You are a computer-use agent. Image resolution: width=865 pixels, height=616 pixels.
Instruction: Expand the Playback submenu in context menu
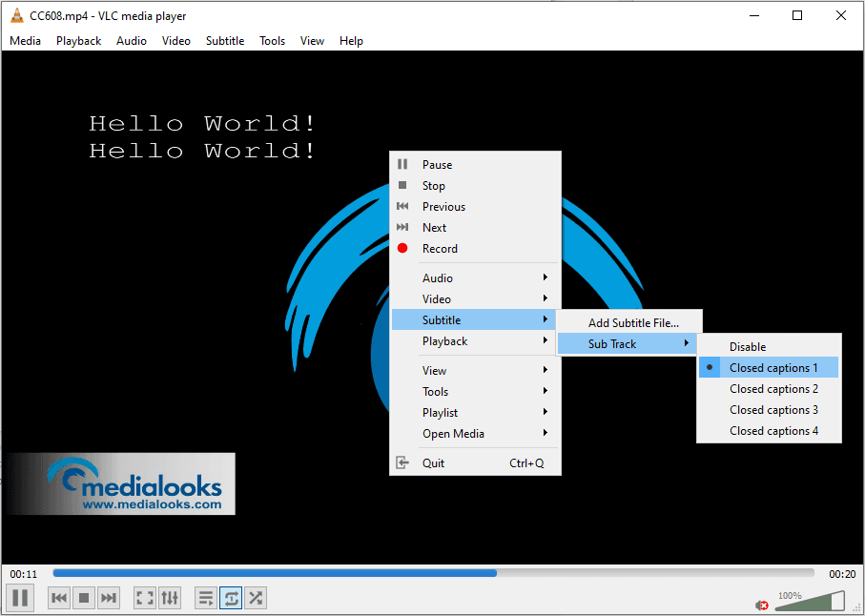[x=476, y=340]
